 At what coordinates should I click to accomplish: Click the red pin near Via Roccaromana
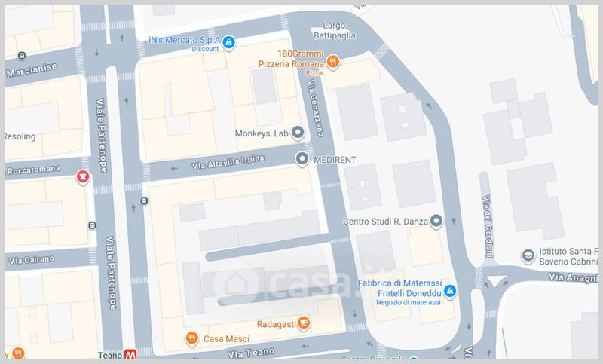coord(82,177)
